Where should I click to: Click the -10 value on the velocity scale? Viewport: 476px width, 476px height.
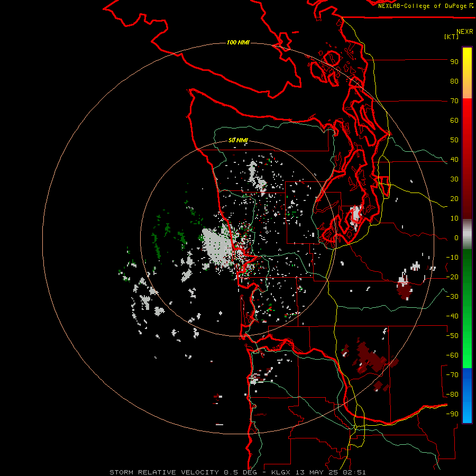tap(452, 258)
